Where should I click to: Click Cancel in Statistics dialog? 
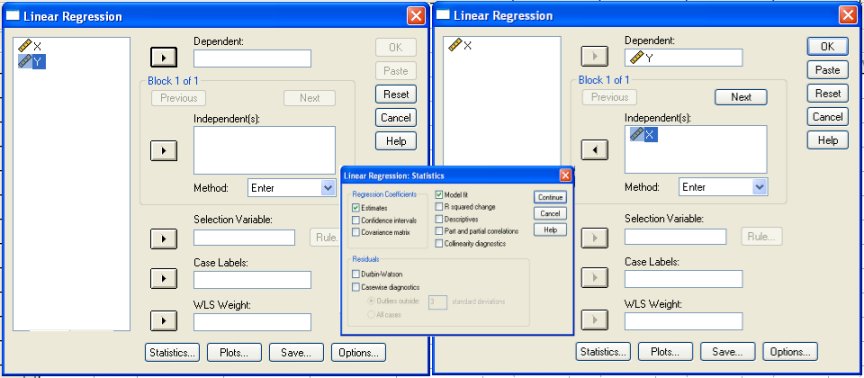tap(550, 213)
